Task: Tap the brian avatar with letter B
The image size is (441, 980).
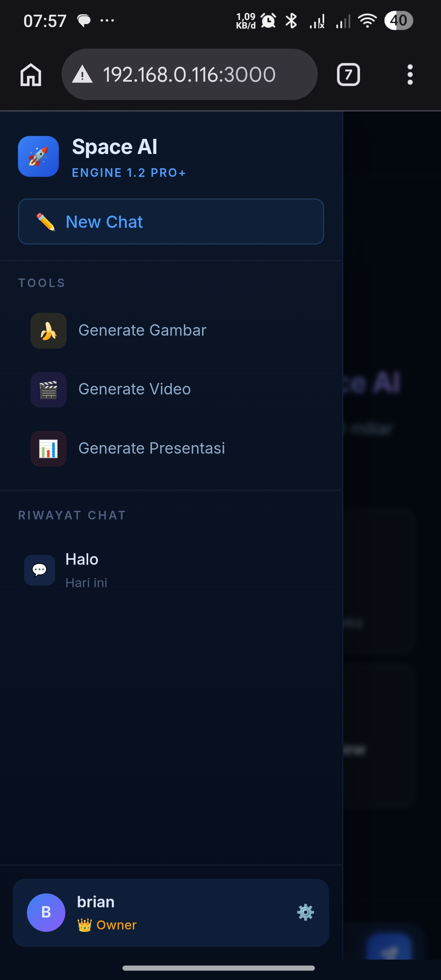Action: 46,912
